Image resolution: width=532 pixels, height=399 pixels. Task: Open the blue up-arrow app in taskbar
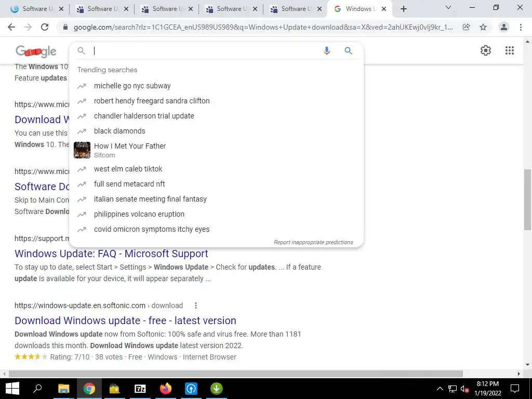pyautogui.click(x=191, y=389)
